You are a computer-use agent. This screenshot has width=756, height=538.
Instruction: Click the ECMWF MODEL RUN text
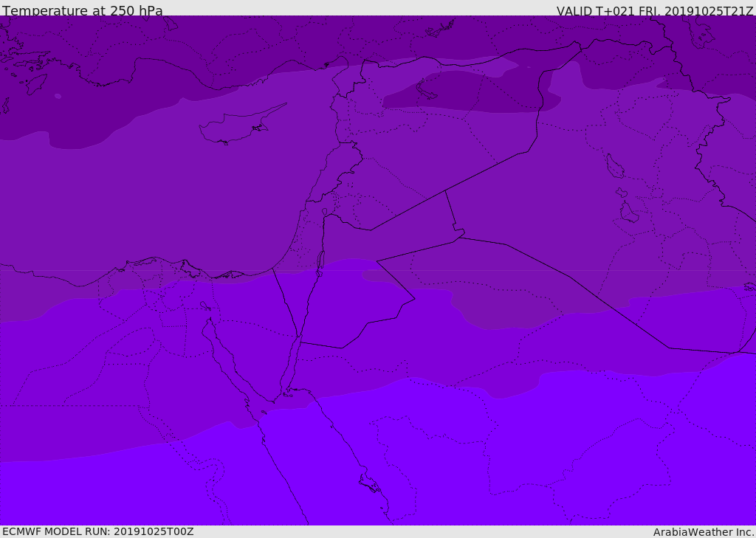coord(98,531)
